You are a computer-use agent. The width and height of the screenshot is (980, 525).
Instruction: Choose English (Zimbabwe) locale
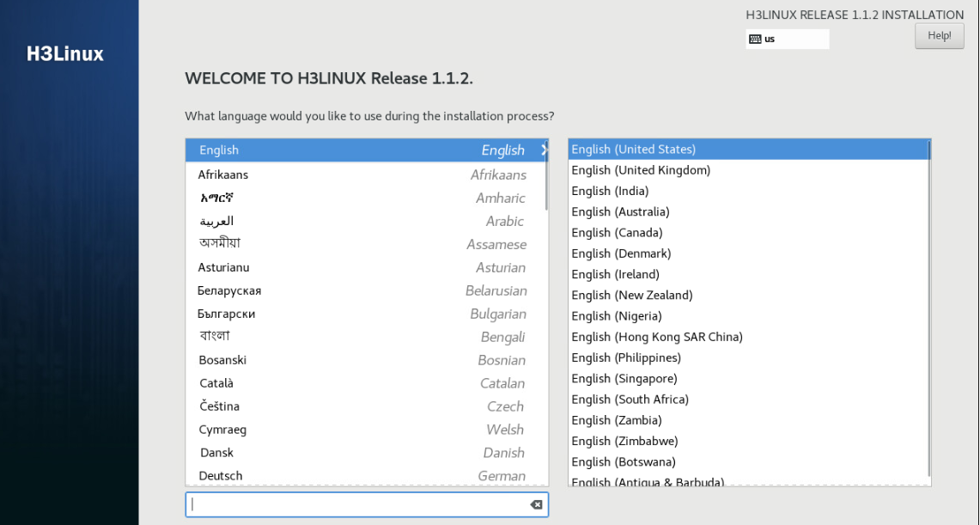748,441
